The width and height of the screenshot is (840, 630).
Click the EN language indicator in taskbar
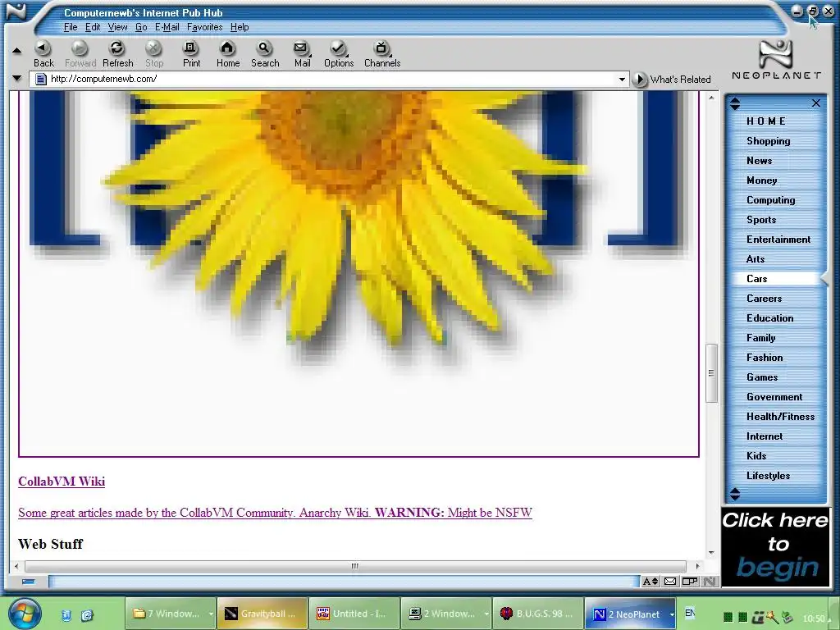tap(690, 613)
